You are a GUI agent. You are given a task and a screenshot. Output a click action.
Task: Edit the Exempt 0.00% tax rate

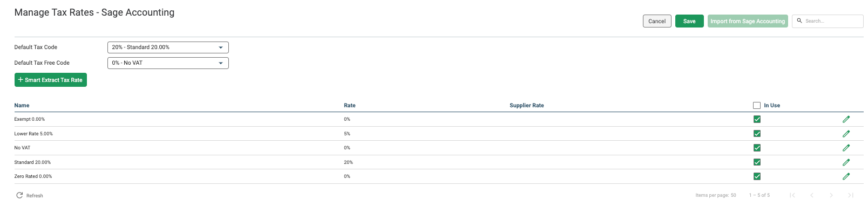coord(846,119)
